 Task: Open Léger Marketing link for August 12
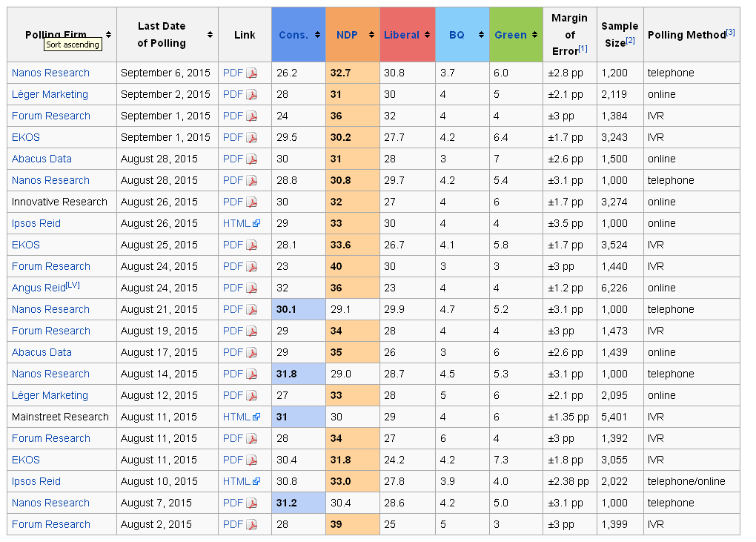pos(50,395)
